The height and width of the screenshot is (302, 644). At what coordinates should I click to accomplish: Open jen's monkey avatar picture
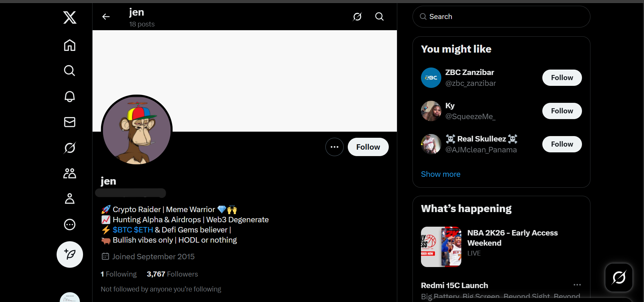click(137, 130)
